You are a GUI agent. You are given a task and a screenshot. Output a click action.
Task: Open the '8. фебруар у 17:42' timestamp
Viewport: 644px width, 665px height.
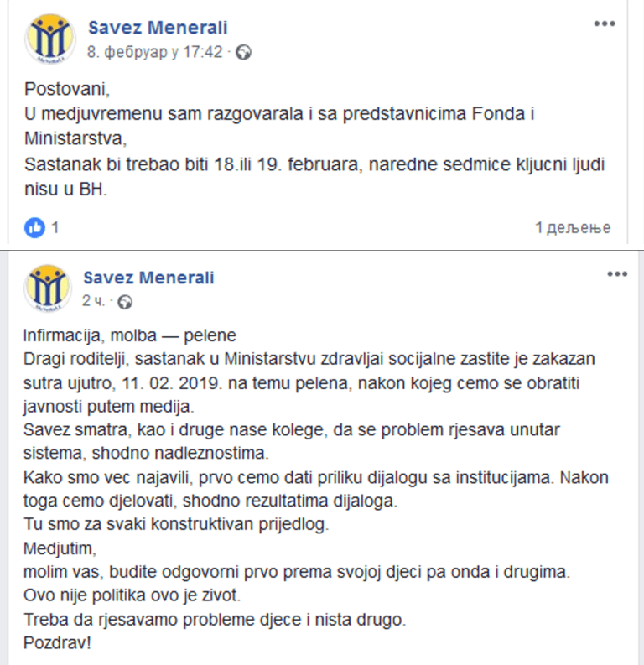[x=155, y=52]
